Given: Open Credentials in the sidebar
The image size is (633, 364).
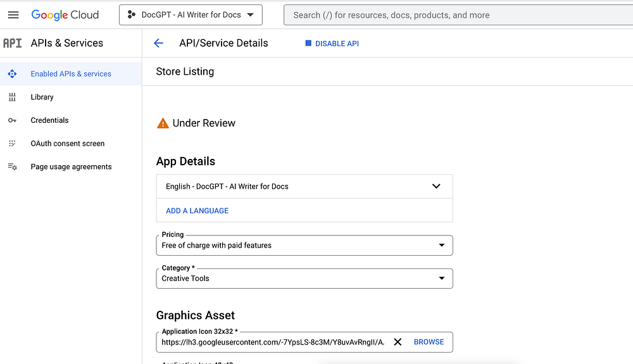Looking at the screenshot, I should tap(49, 120).
